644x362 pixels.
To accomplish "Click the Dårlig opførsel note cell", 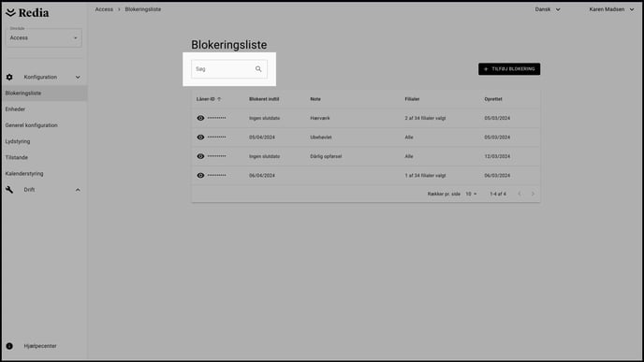I will tap(326, 156).
